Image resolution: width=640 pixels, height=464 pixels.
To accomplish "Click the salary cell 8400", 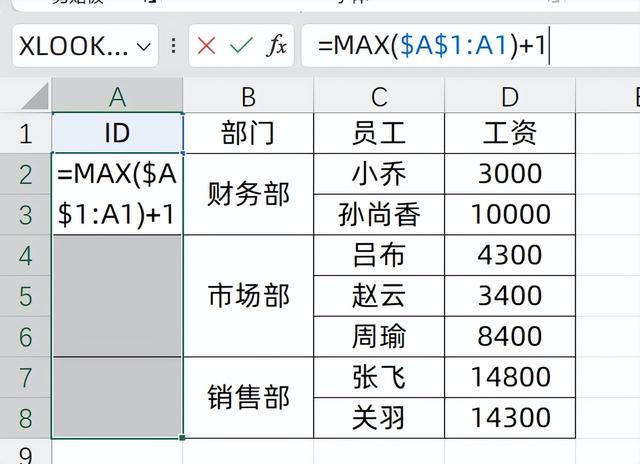I will click(x=510, y=337).
